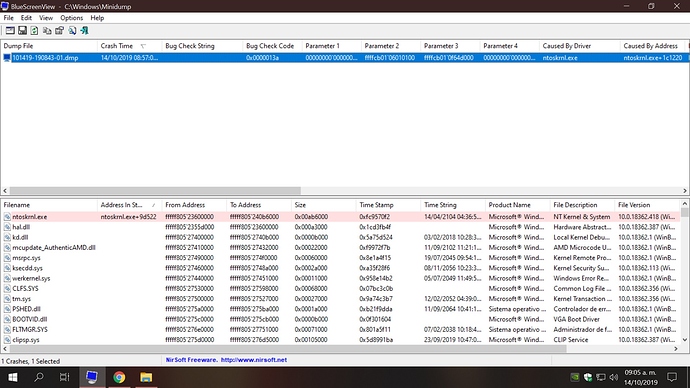Sort by From Address column header
This screenshot has width=690, height=388.
point(194,205)
